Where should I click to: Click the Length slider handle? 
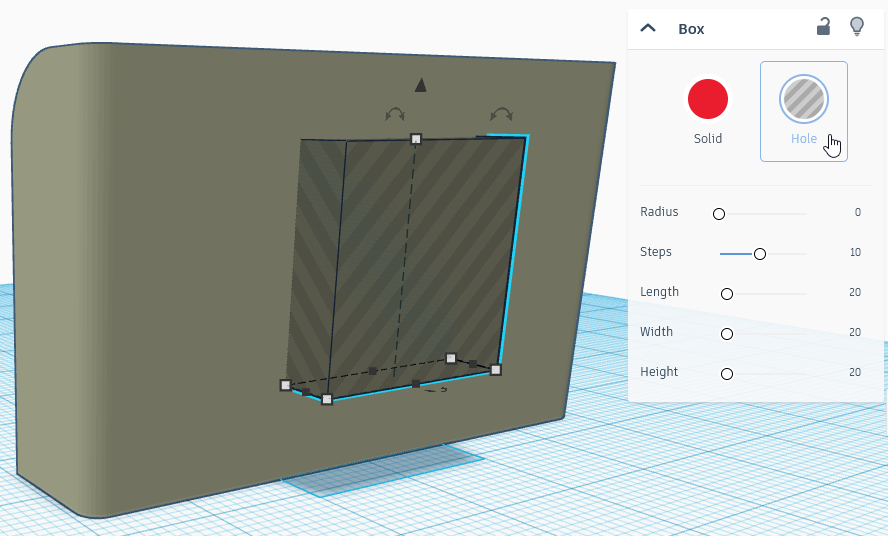click(727, 293)
